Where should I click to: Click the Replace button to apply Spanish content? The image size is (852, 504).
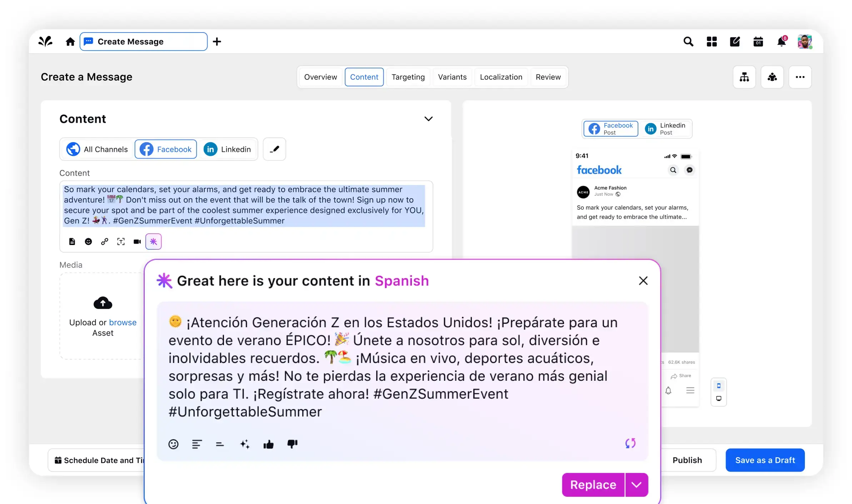tap(593, 484)
